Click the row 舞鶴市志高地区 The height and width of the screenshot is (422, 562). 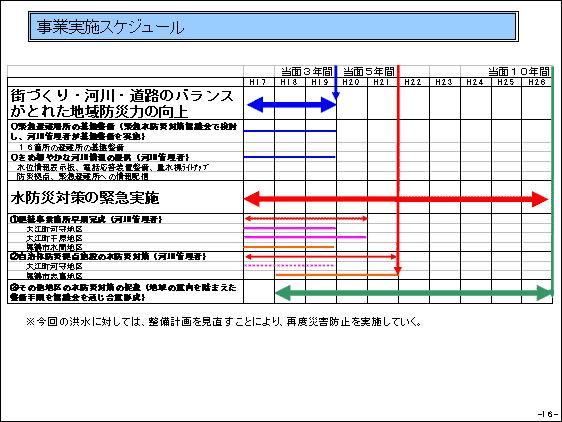pos(54,276)
